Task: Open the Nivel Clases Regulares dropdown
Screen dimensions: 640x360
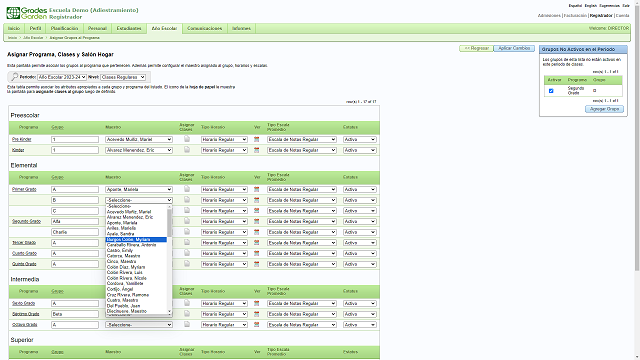Action: click(x=123, y=77)
